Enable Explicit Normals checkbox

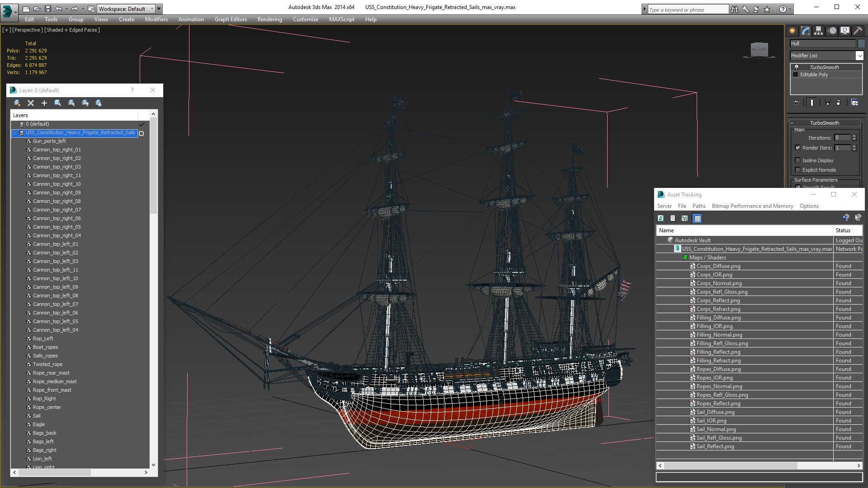click(798, 170)
